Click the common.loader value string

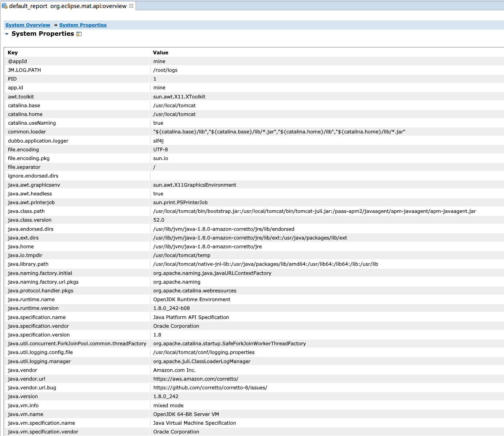(x=280, y=132)
